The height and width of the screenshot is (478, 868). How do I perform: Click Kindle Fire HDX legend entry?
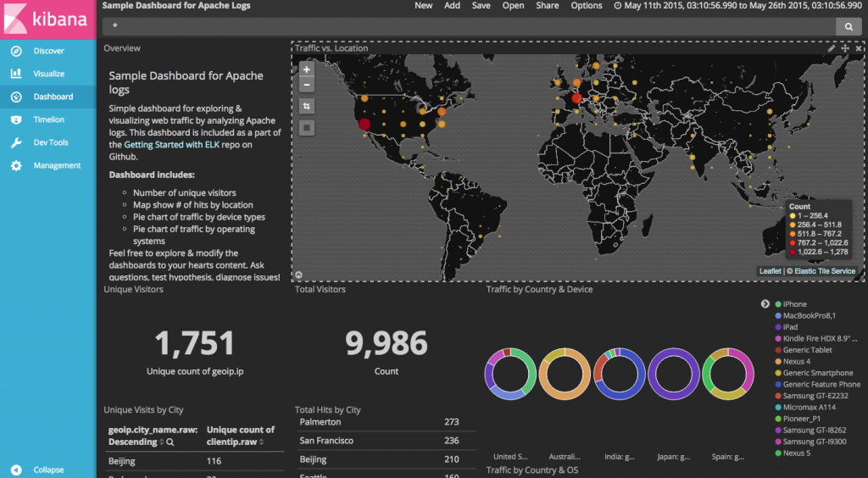(x=817, y=339)
